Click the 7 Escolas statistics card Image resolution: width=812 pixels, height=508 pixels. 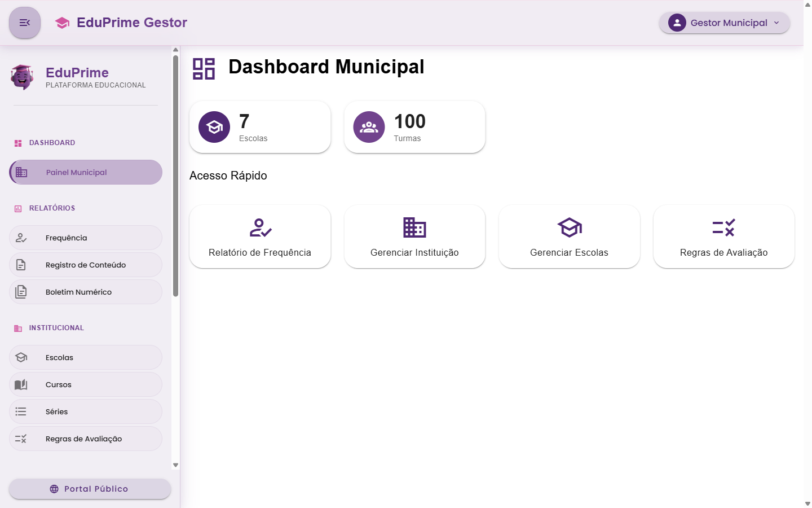point(260,127)
